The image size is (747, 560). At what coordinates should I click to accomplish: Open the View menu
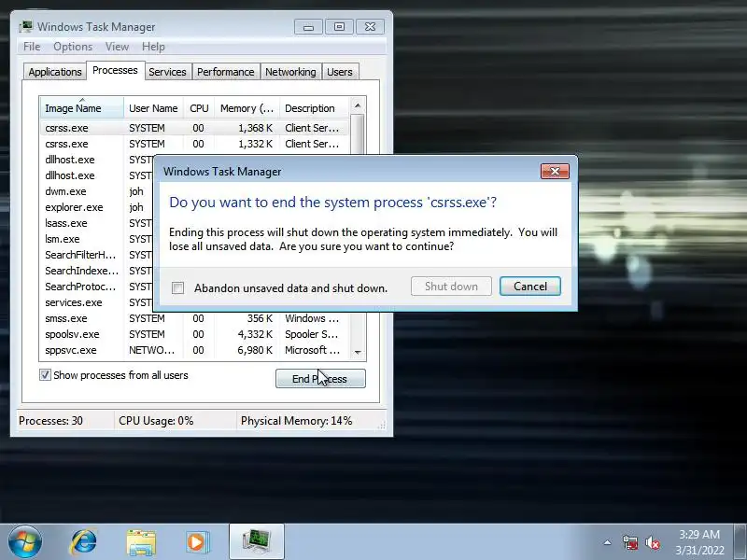tap(118, 47)
